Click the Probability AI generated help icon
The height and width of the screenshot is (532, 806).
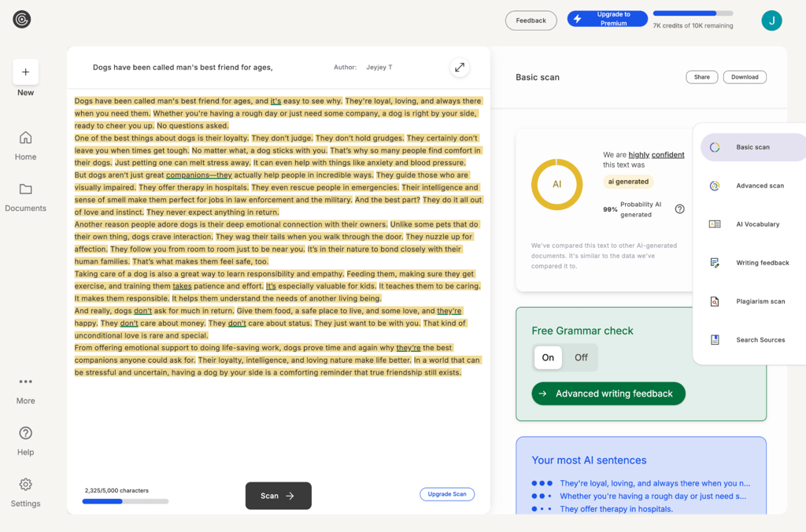(x=679, y=209)
